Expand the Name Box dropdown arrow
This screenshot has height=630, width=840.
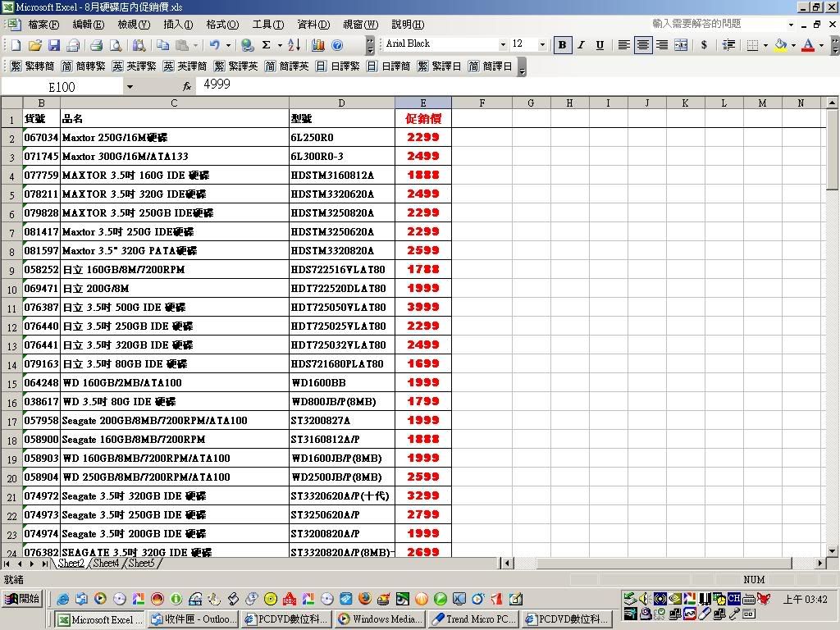pyautogui.click(x=130, y=87)
